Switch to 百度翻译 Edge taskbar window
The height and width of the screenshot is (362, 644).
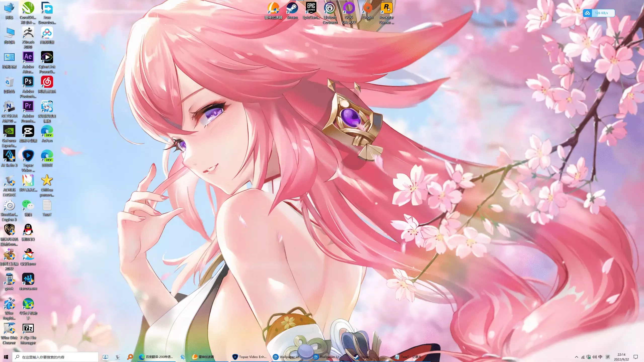tap(156, 357)
